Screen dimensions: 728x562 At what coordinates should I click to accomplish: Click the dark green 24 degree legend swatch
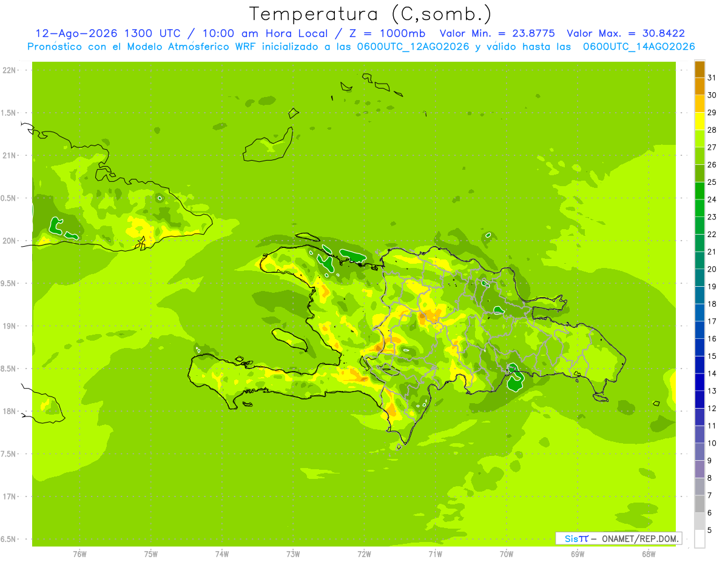(699, 191)
